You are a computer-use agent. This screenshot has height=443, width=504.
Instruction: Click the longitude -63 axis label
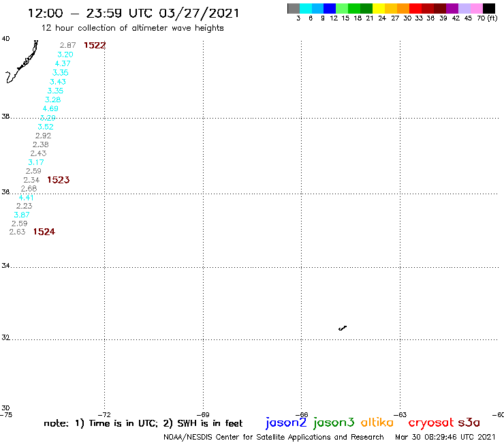coord(400,414)
